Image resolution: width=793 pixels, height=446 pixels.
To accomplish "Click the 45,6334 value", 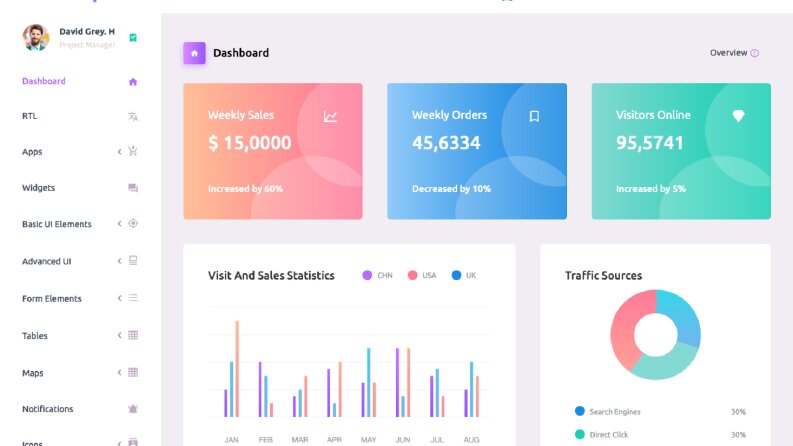I will pos(446,143).
